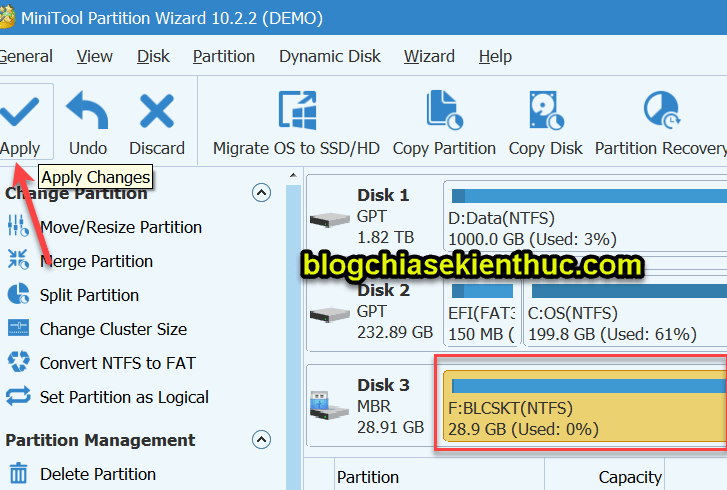This screenshot has height=490, width=727.
Task: Choose Move/Resize Partition action
Action: point(121,227)
